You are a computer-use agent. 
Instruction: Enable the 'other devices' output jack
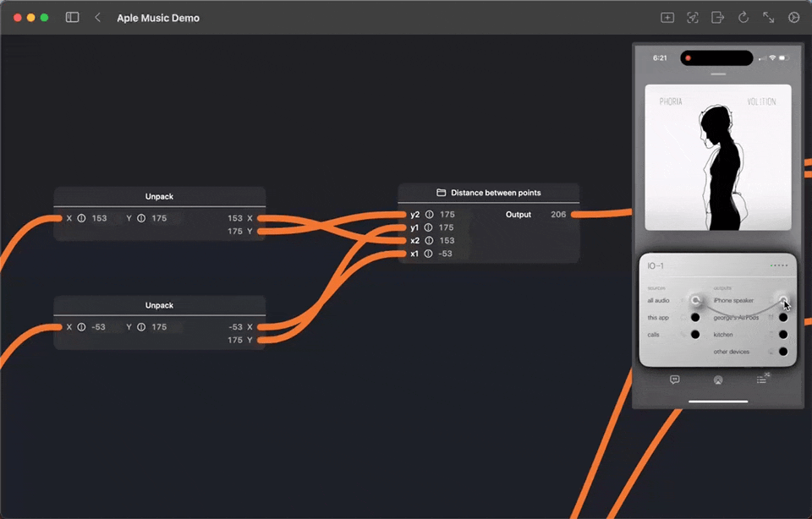(783, 352)
